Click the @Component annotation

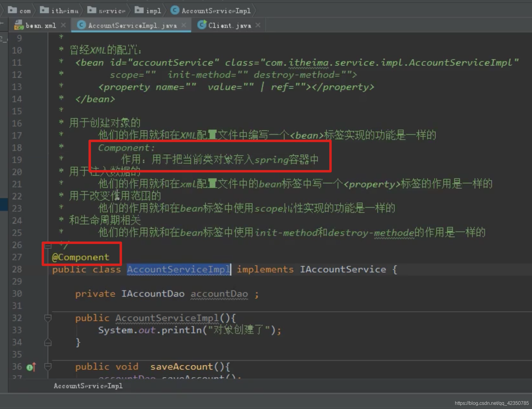coord(80,257)
